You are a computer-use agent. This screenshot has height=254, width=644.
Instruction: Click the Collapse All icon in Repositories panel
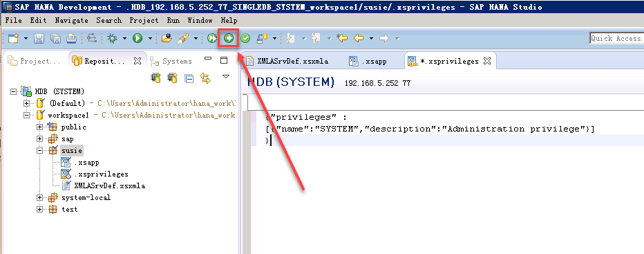[x=189, y=78]
